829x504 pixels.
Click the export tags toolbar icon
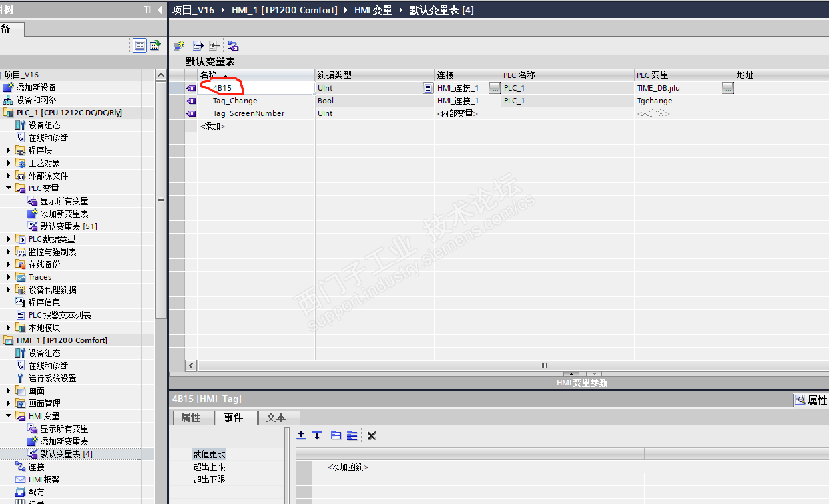[198, 46]
